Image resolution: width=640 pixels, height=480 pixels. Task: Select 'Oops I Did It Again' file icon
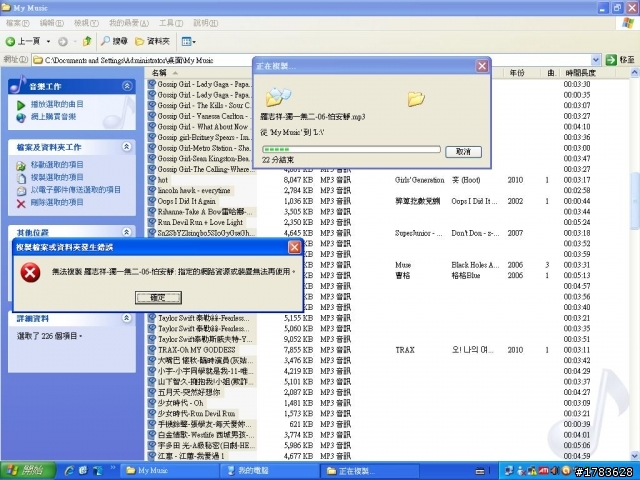[152, 201]
